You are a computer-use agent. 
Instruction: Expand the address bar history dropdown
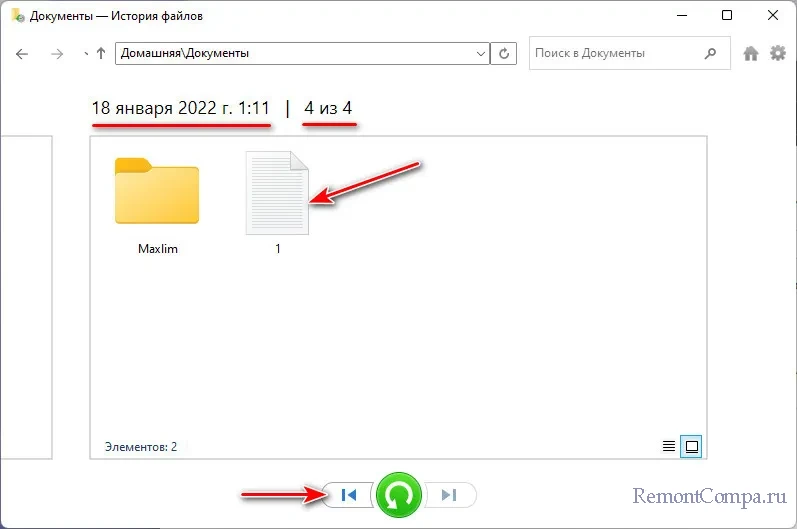click(480, 54)
